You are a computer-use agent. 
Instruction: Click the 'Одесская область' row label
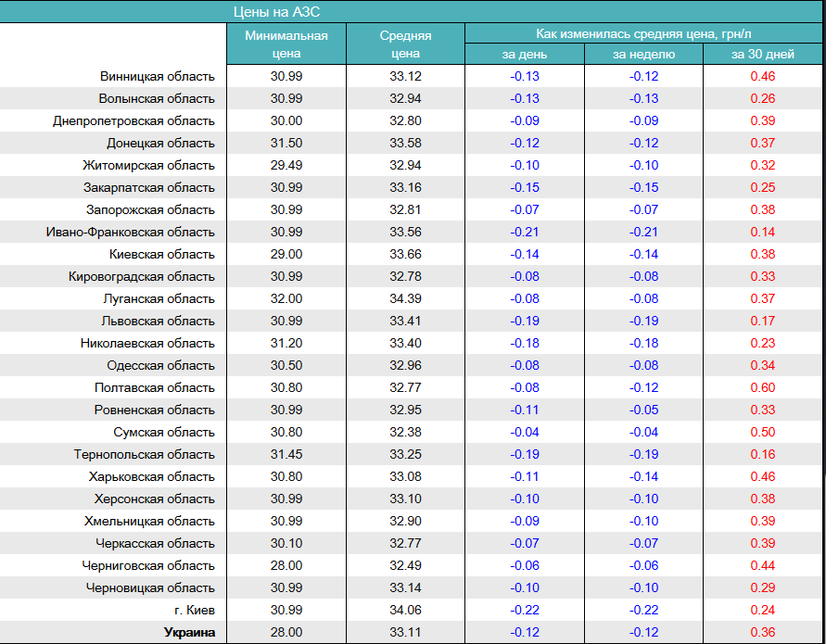point(160,365)
